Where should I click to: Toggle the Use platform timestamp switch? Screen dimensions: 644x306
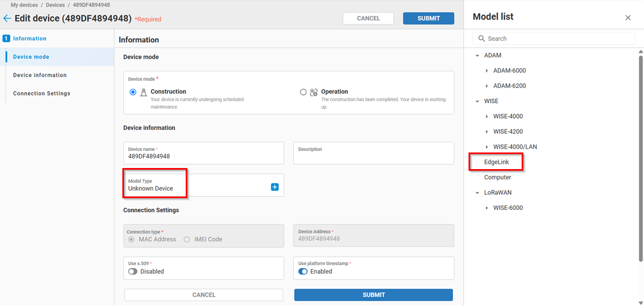[x=303, y=272]
